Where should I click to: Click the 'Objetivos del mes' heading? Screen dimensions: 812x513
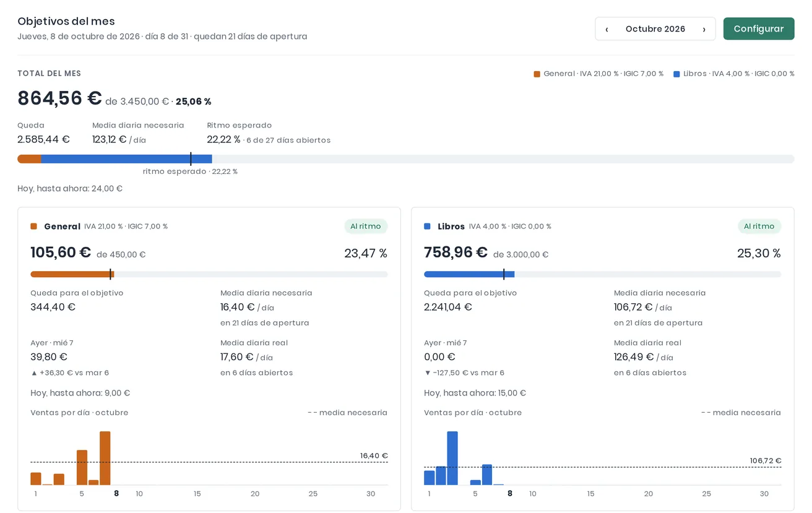[x=66, y=22]
